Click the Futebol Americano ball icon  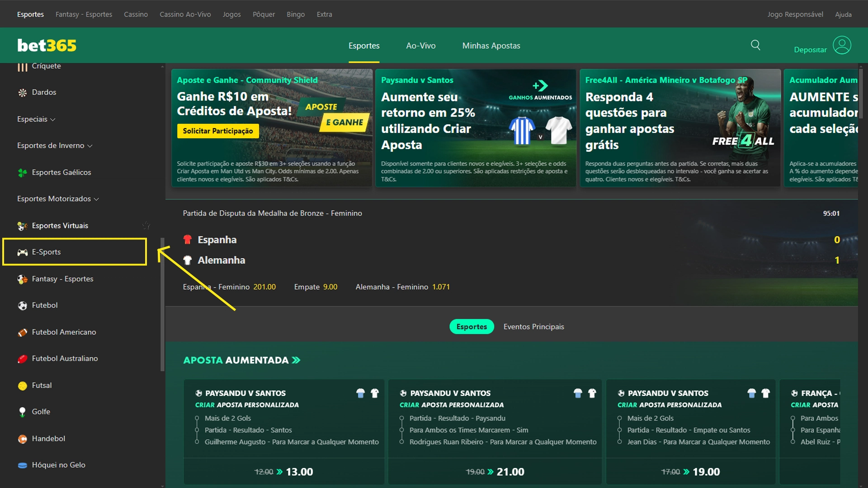point(22,333)
